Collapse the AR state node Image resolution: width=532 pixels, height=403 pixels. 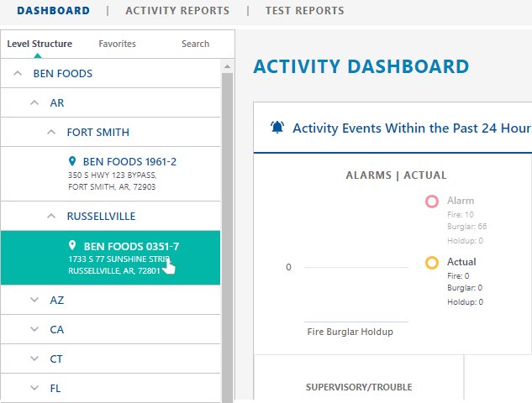[34, 103]
